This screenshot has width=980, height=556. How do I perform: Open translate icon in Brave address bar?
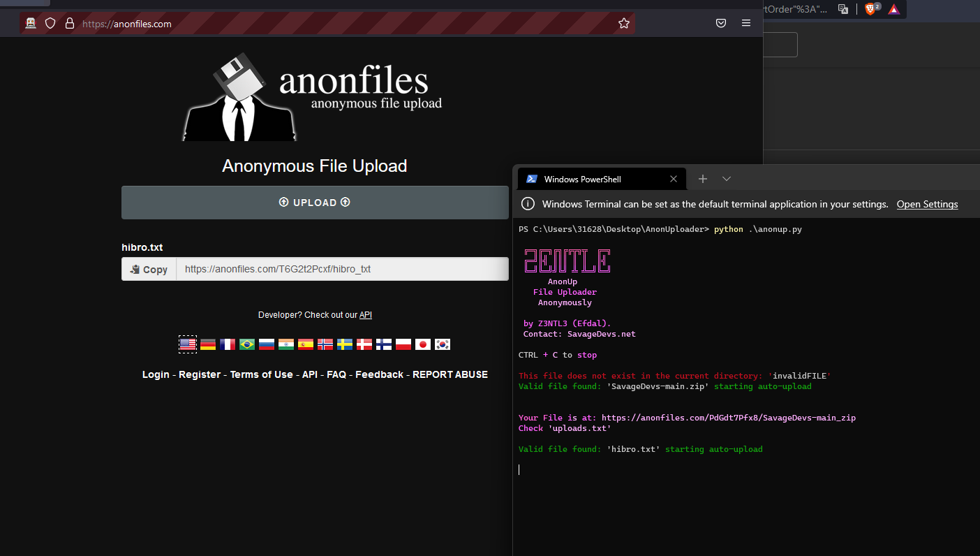843,9
